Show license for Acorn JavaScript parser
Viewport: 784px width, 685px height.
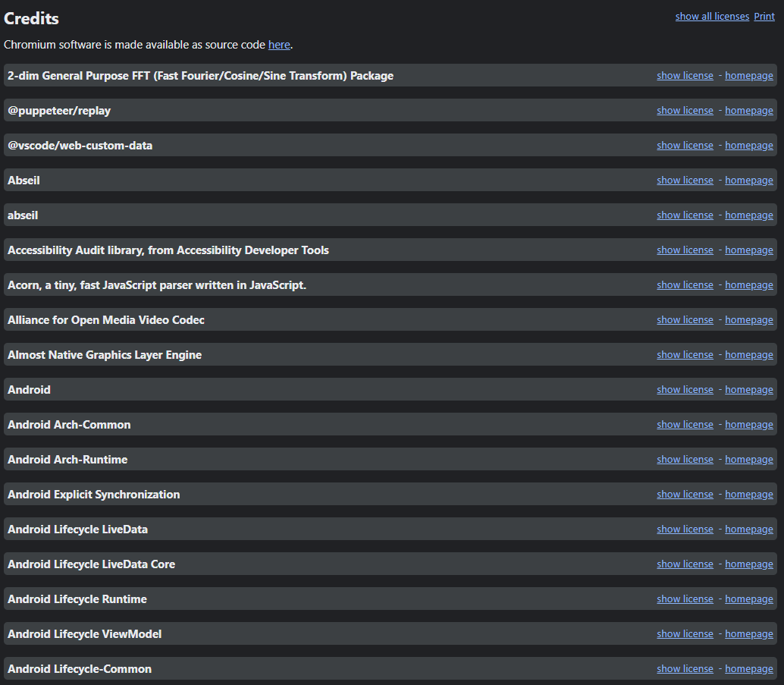pyautogui.click(x=685, y=285)
